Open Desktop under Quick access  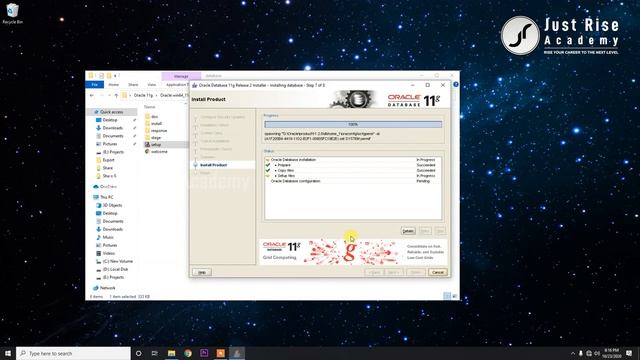pyautogui.click(x=110, y=120)
